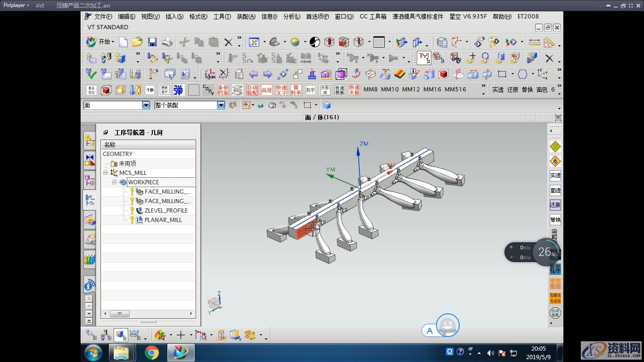Click the Fit view icon
The width and height of the screenshot is (644, 362).
pyautogui.click(x=254, y=42)
